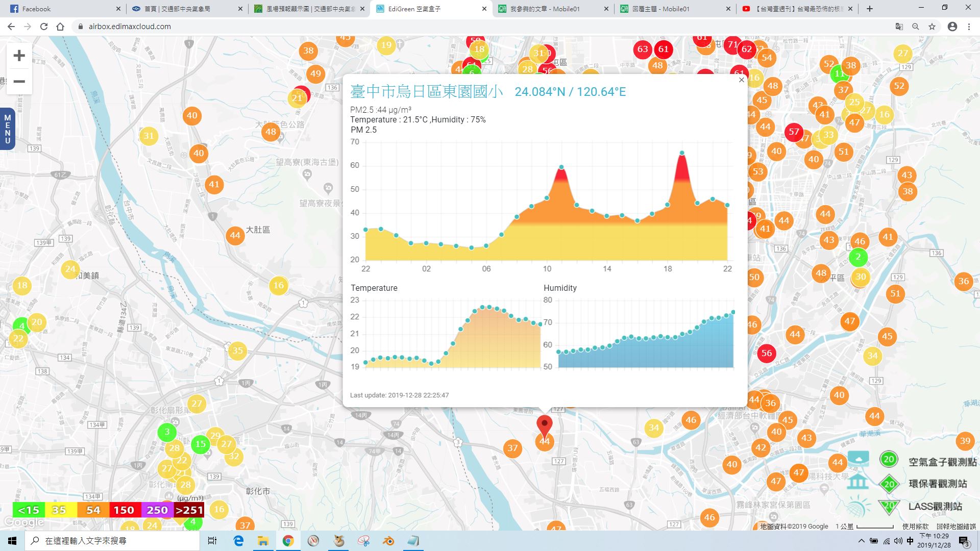This screenshot has height=551, width=980.
Task: Click the diamond 20 EPA legend marker
Action: pyautogui.click(x=889, y=484)
